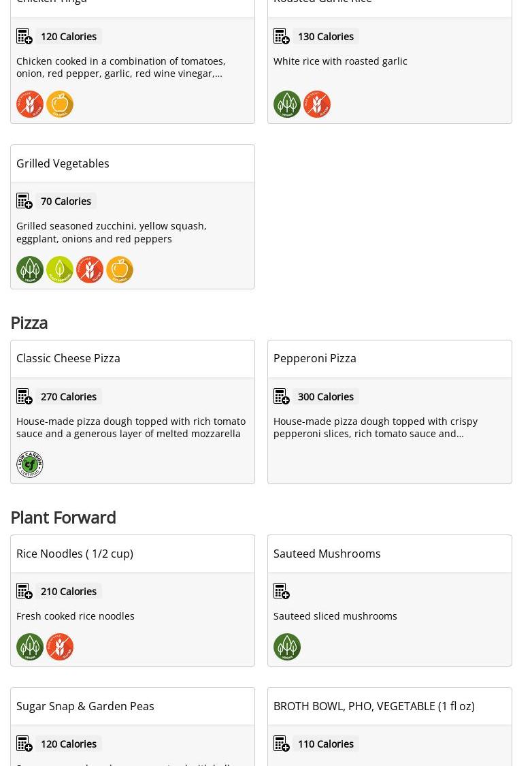
Task: Click the Vegan icon under Grilled Vegetables
Action: [30, 270]
